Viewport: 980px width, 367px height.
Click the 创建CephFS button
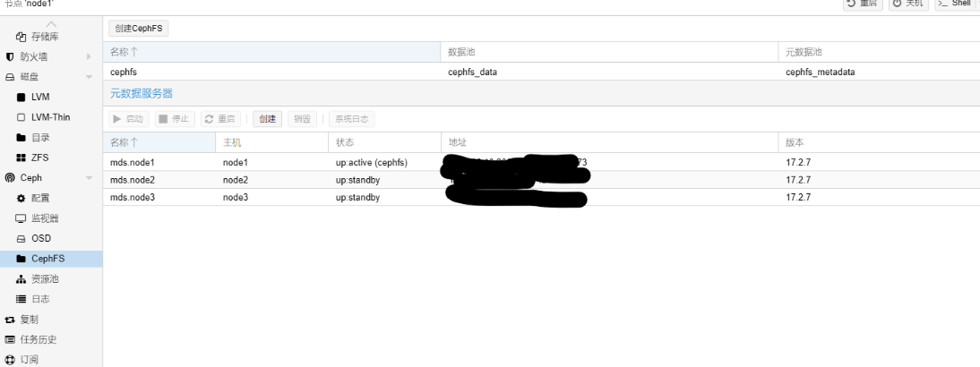click(x=137, y=29)
